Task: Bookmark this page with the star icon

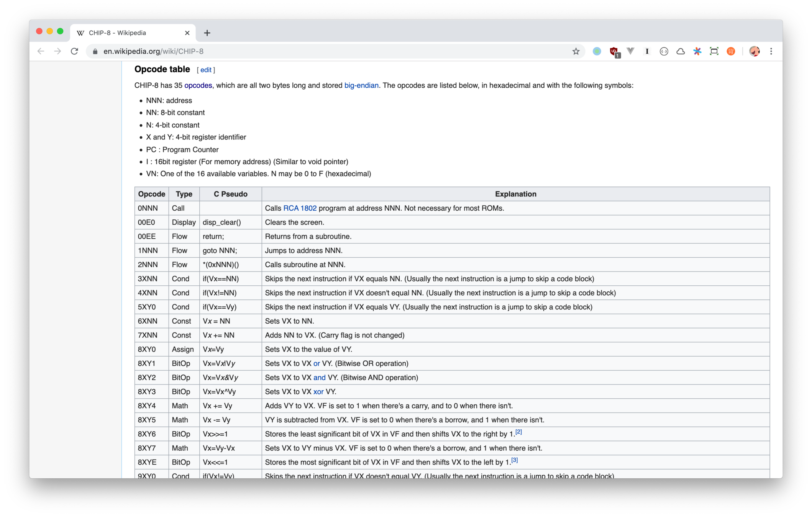Action: [576, 51]
